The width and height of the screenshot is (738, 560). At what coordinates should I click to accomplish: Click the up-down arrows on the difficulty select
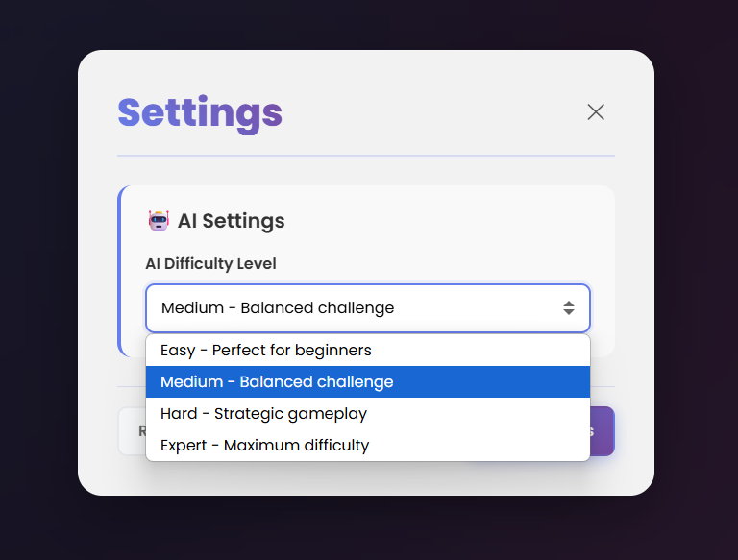point(569,308)
